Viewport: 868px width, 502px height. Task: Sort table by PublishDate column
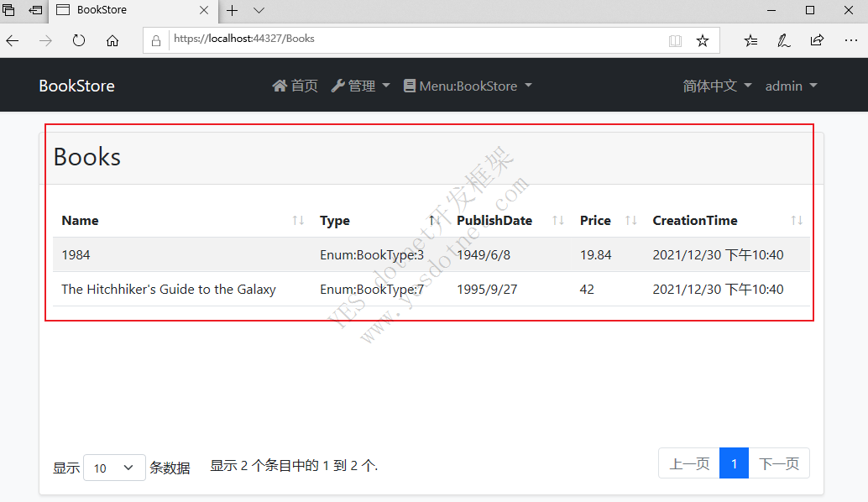(x=510, y=220)
